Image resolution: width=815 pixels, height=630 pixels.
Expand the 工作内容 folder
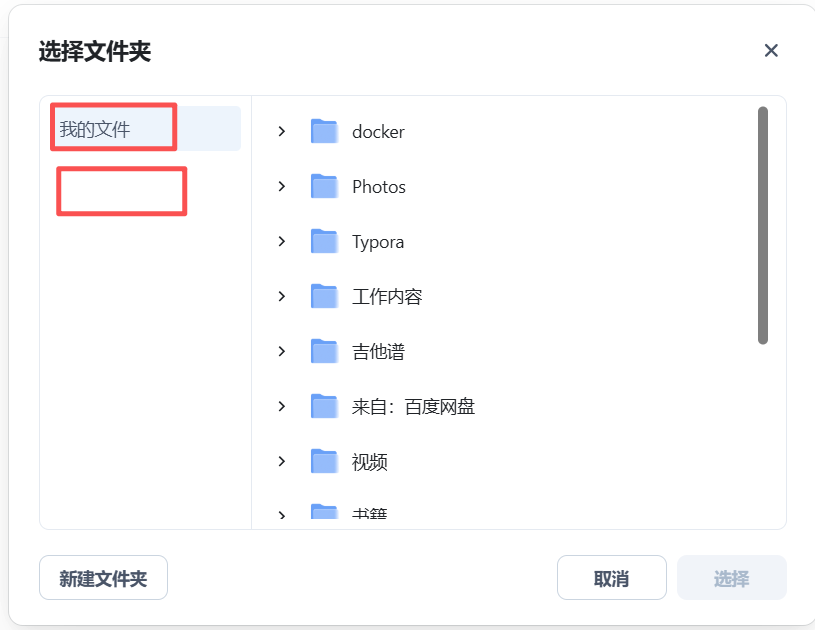(x=282, y=296)
